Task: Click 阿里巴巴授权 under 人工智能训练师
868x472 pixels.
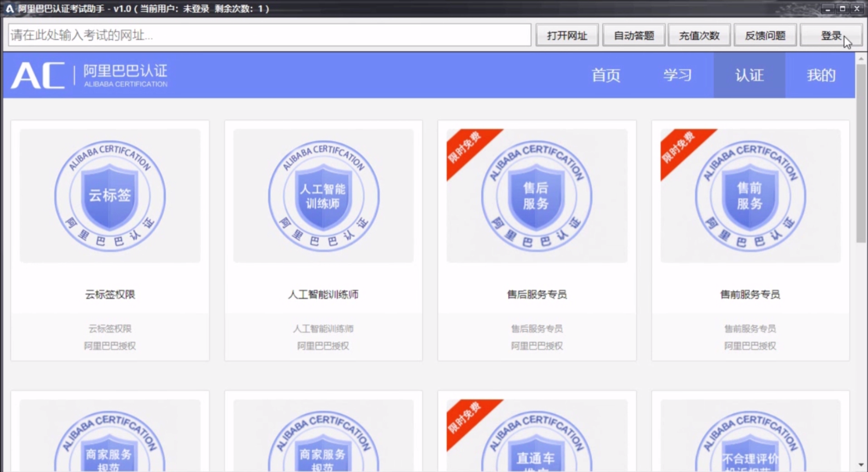Action: point(323,346)
